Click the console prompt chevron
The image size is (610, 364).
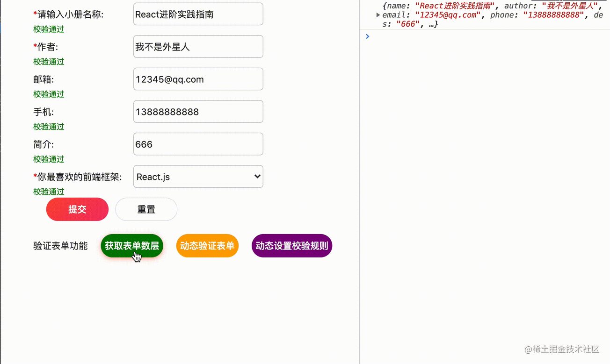[368, 36]
